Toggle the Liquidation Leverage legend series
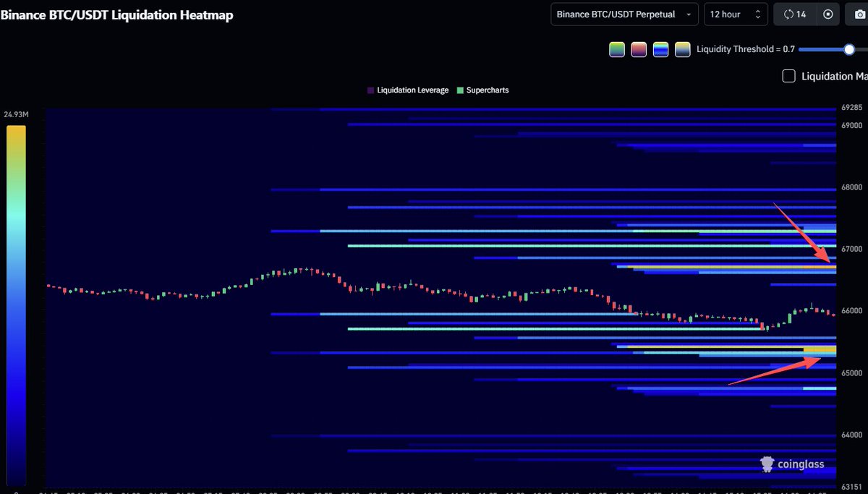The height and width of the screenshot is (494, 868). [408, 90]
